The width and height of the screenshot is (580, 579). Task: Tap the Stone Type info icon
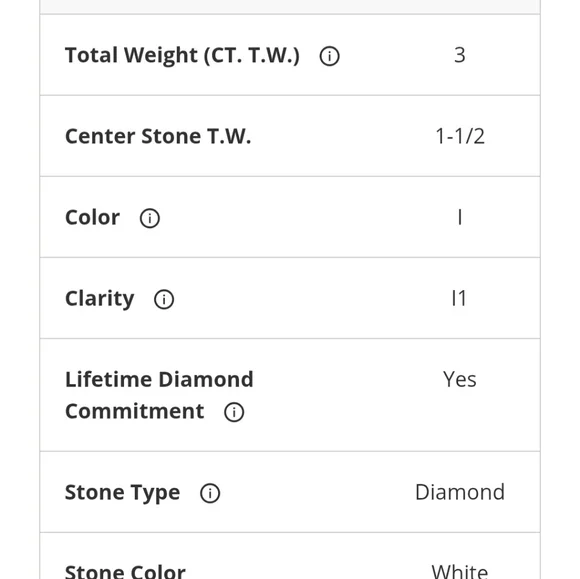210,493
